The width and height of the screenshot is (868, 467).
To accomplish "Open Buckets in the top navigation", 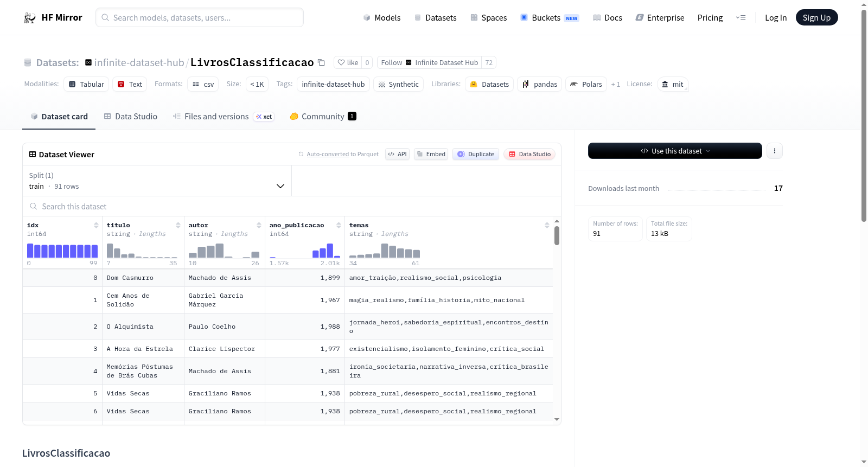I will [x=550, y=18].
